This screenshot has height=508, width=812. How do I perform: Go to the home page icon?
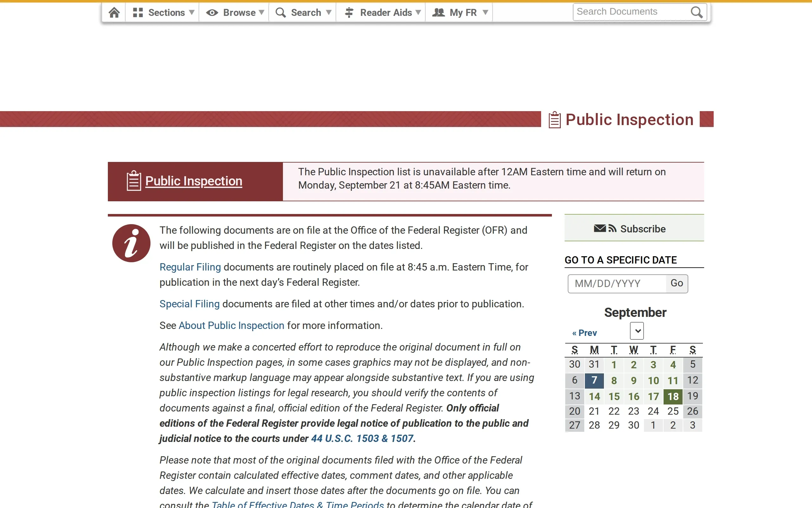pyautogui.click(x=114, y=12)
